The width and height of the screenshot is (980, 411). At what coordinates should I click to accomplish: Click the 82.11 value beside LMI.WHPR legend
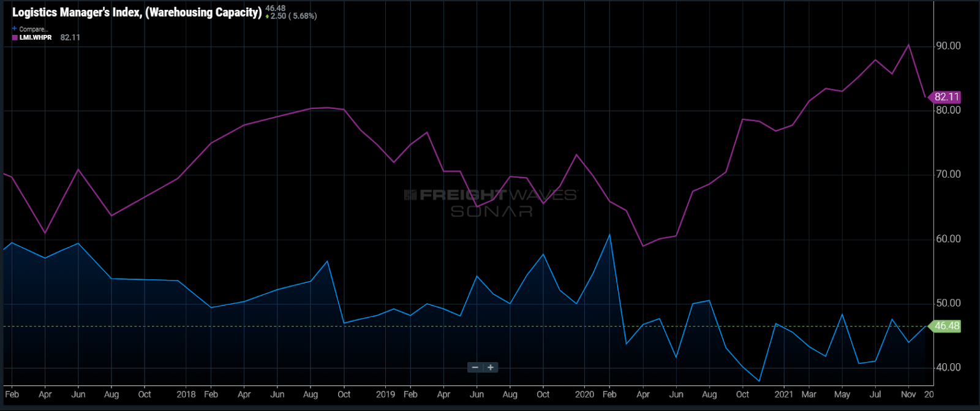(70, 38)
